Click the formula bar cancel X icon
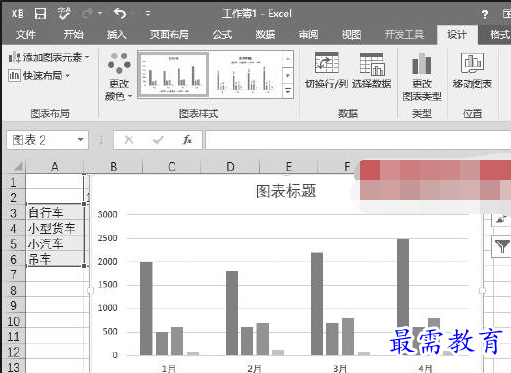511x373 pixels. click(x=129, y=140)
